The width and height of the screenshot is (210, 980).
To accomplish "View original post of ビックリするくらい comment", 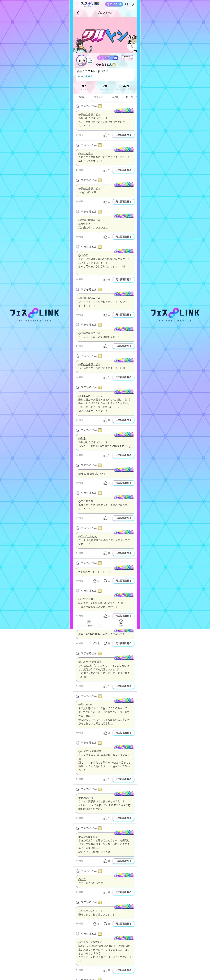I will [x=123, y=780].
